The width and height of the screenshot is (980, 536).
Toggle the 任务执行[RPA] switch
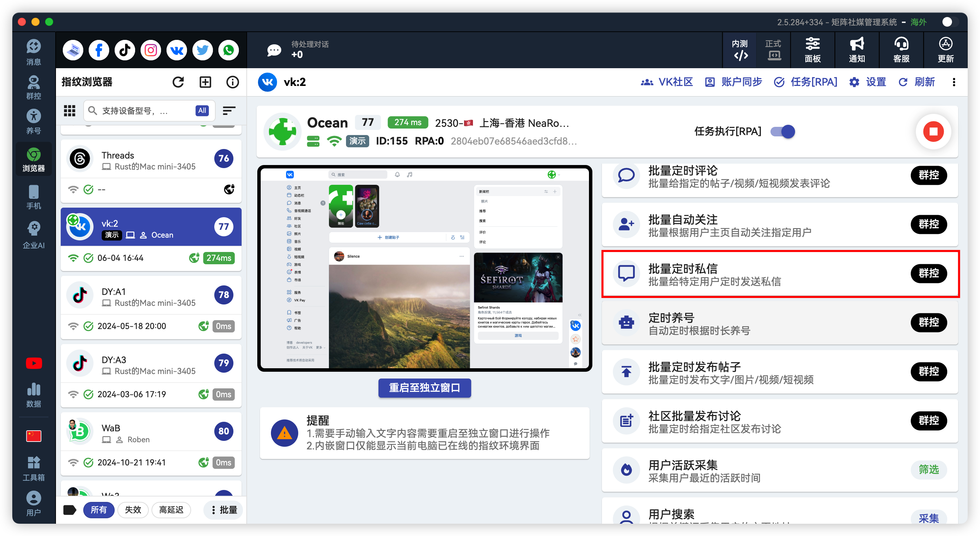[x=782, y=132]
